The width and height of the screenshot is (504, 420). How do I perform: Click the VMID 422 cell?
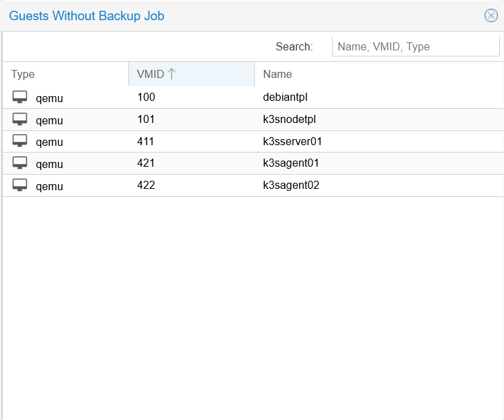pyautogui.click(x=146, y=185)
